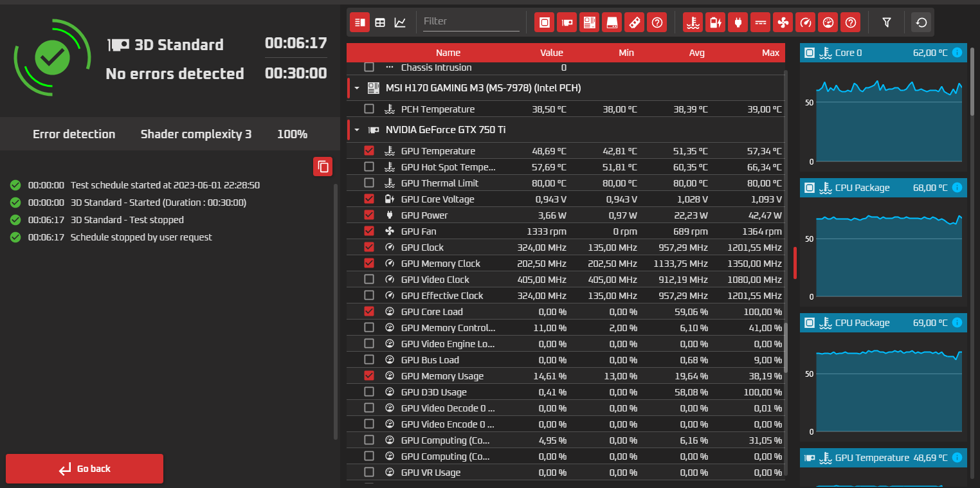
Task: Toggle the motherboard hardware filter icon
Action: 590,23
